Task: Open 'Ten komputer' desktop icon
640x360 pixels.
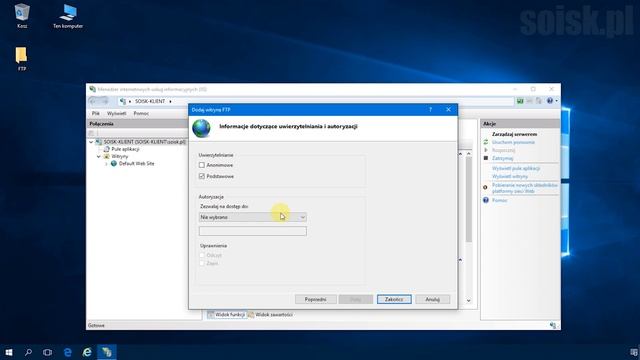Action: pyautogui.click(x=68, y=16)
